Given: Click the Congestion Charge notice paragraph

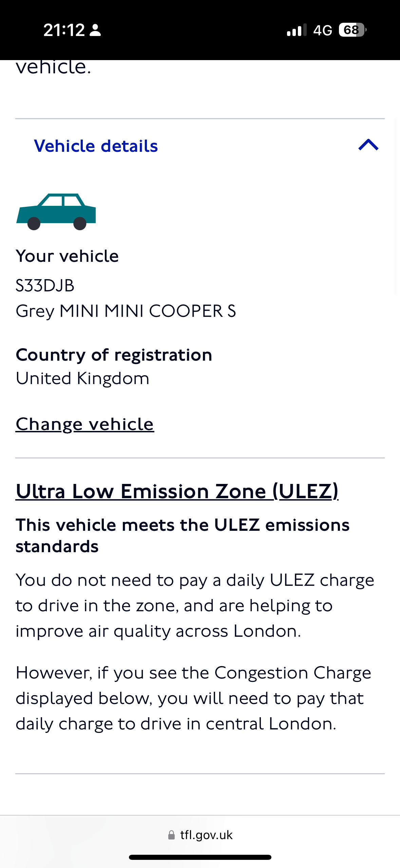Looking at the screenshot, I should click(193, 698).
